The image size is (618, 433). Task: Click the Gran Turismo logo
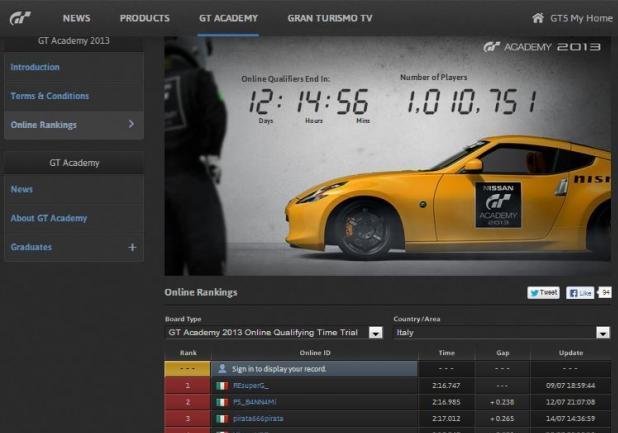point(20,18)
